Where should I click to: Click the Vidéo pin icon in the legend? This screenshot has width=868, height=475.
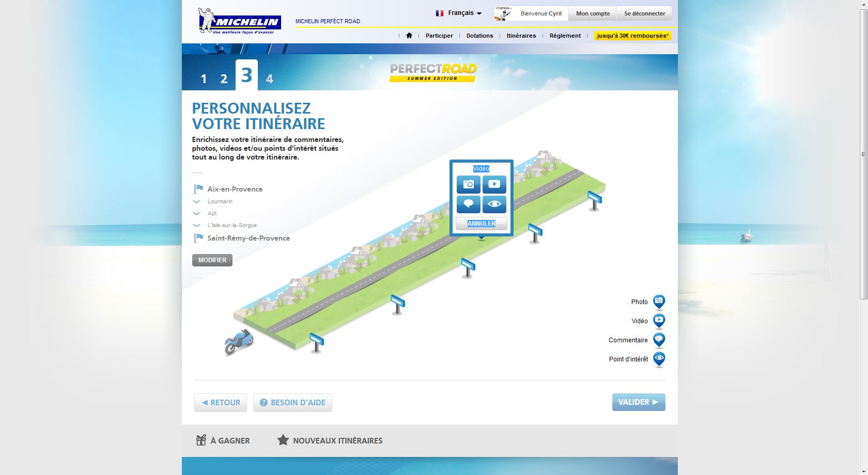click(659, 321)
